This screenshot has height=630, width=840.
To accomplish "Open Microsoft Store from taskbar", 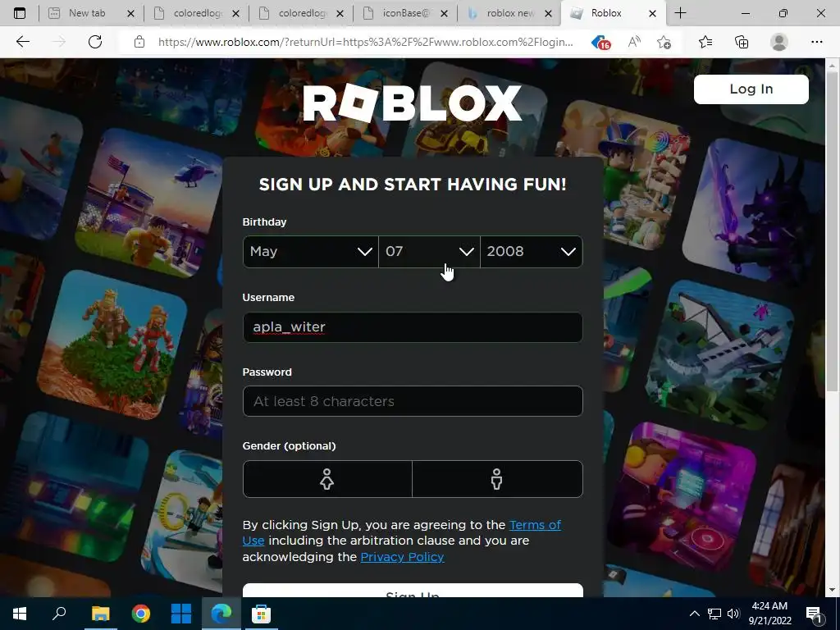I will 262,614.
